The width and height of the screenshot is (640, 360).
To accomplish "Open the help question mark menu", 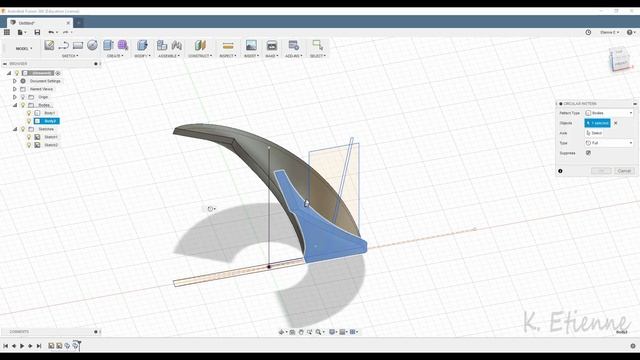I will 630,32.
